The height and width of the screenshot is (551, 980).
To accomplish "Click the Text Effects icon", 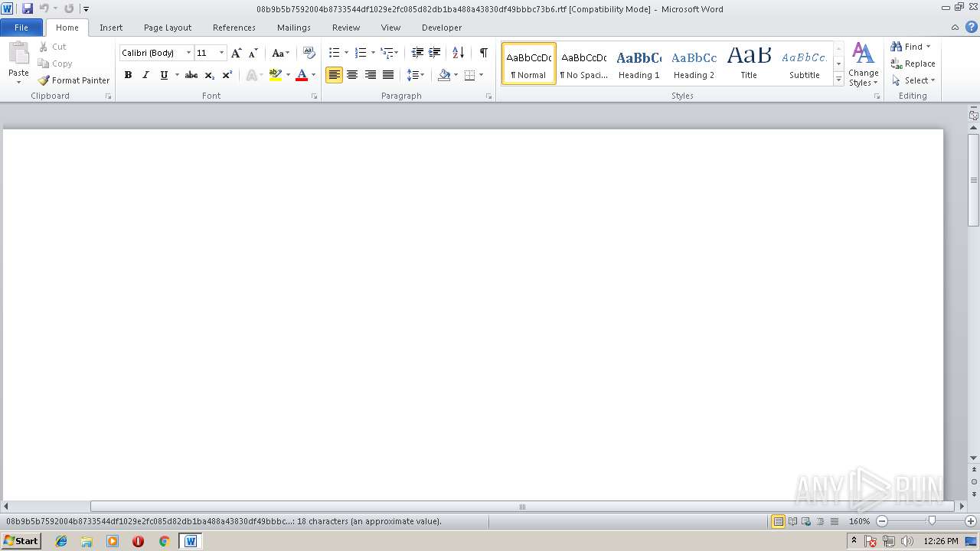I will tap(251, 75).
